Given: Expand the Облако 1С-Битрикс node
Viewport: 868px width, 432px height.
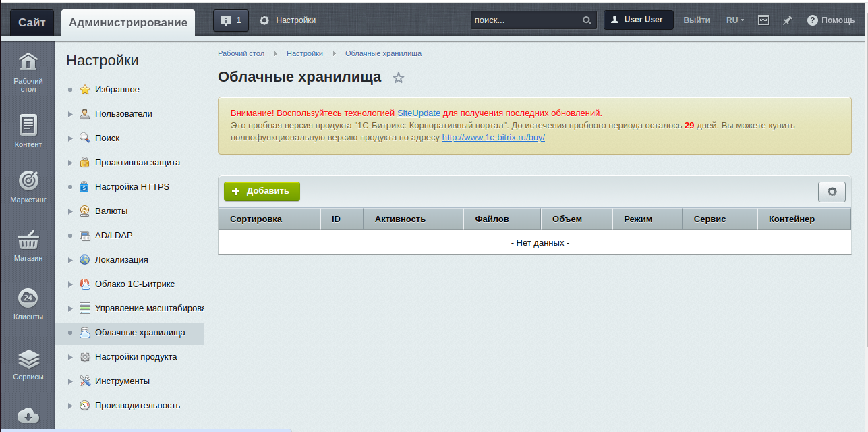Looking at the screenshot, I should (x=70, y=284).
